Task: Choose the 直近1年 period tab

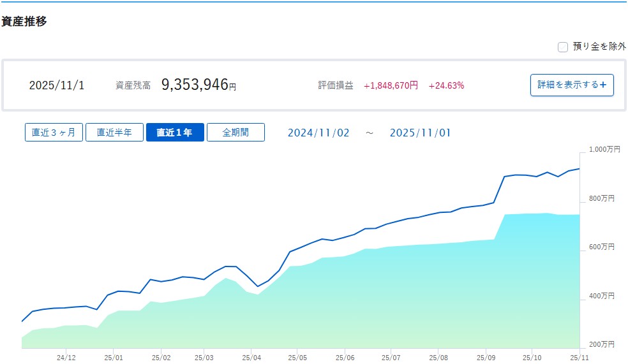Action: 174,133
